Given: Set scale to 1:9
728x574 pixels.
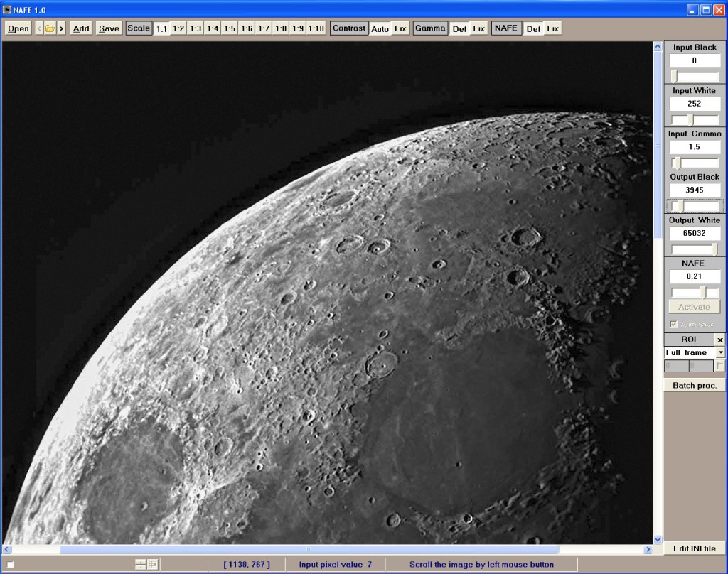Looking at the screenshot, I should coord(298,28).
